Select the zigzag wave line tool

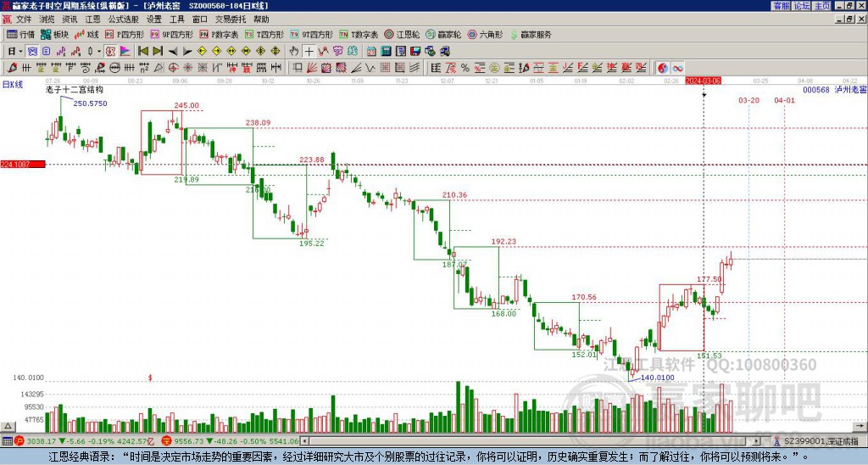[x=370, y=68]
